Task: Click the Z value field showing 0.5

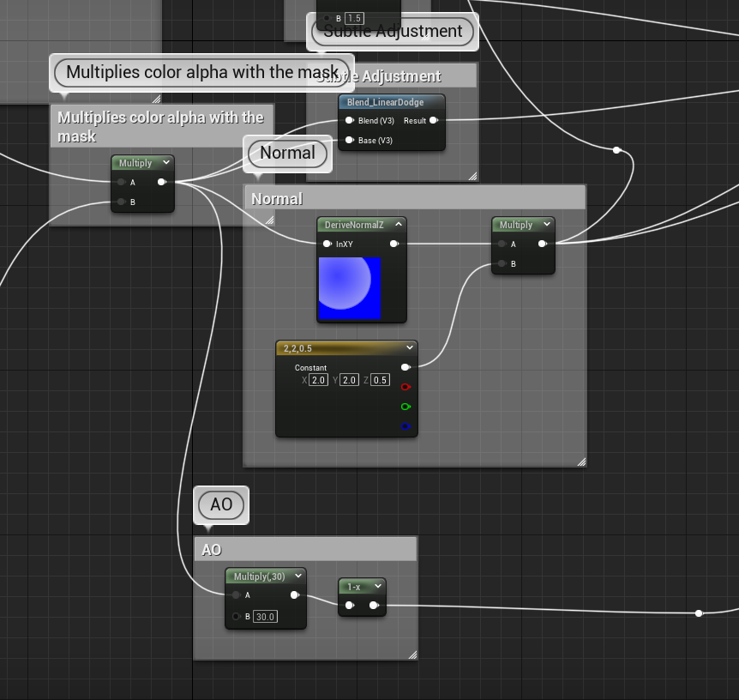Action: pyautogui.click(x=380, y=380)
